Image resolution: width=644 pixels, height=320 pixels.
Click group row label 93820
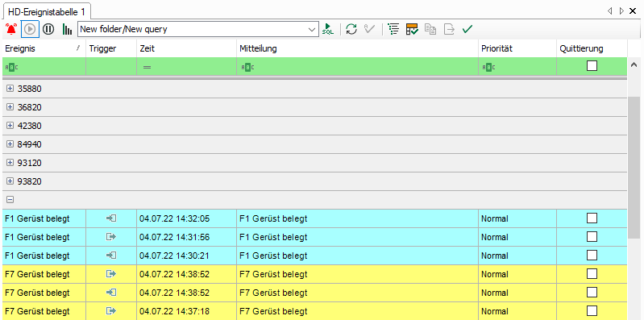[30, 181]
